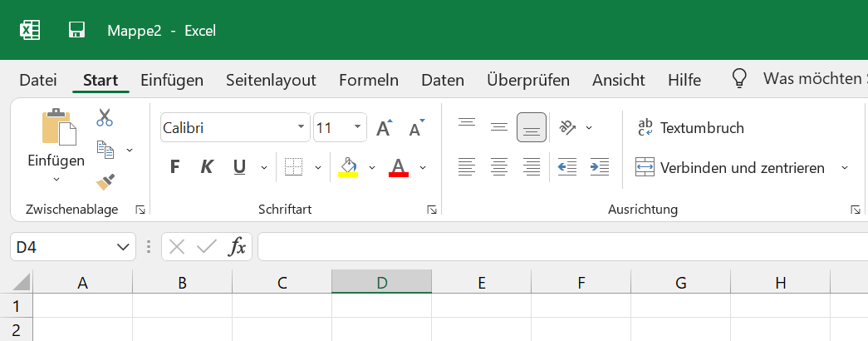Select column G header
This screenshot has height=341, width=868.
(680, 282)
